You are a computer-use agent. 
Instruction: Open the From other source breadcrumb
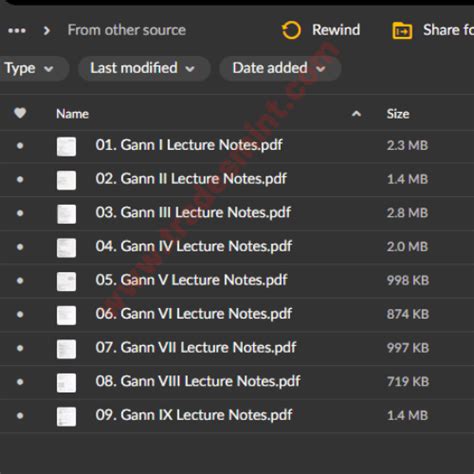pos(127,30)
